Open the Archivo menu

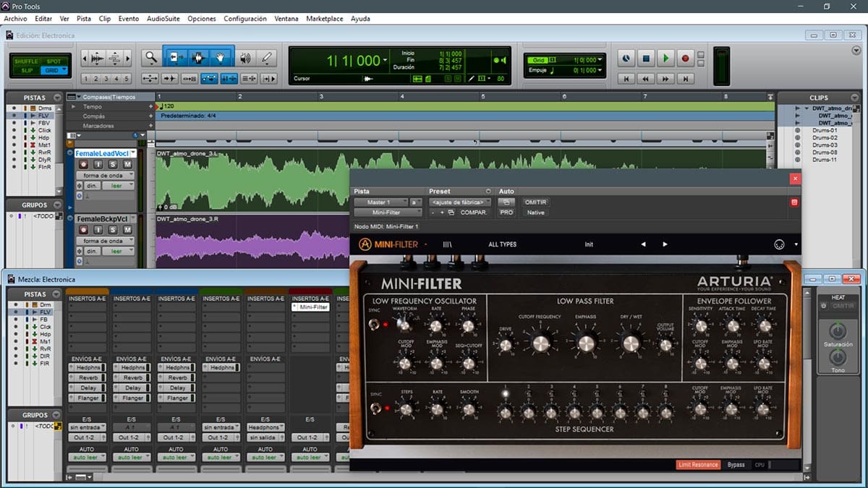point(15,19)
